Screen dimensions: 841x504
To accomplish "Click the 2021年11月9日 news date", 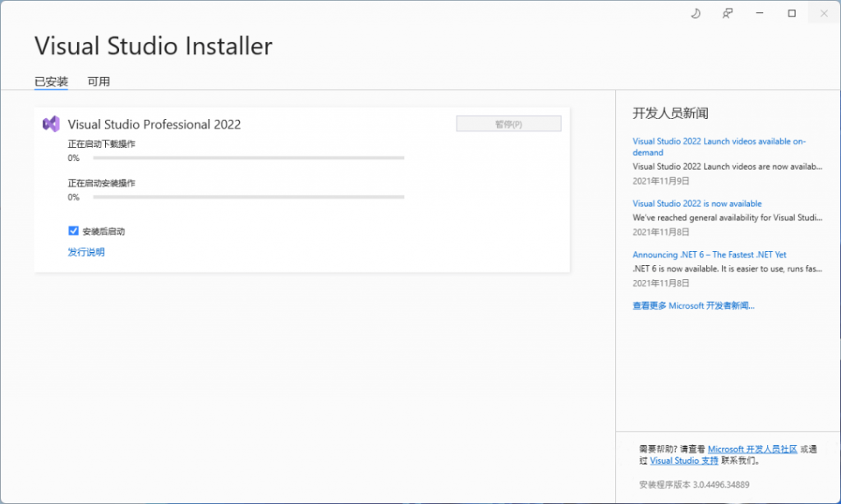I will click(x=661, y=181).
